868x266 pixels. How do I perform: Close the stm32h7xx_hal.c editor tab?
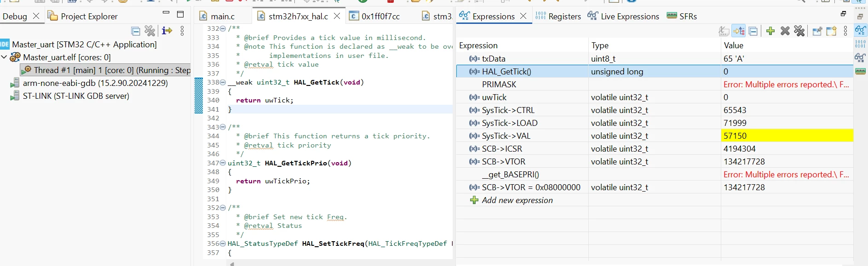click(337, 16)
